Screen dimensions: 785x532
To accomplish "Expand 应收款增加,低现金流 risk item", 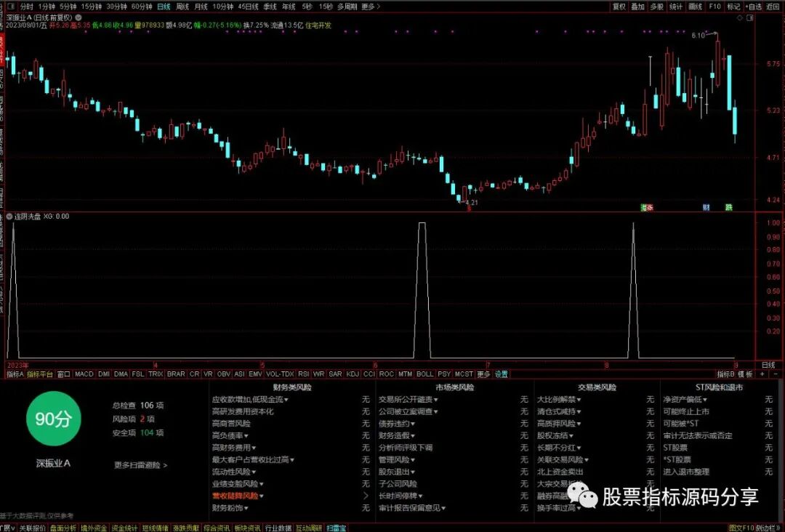I will point(250,400).
